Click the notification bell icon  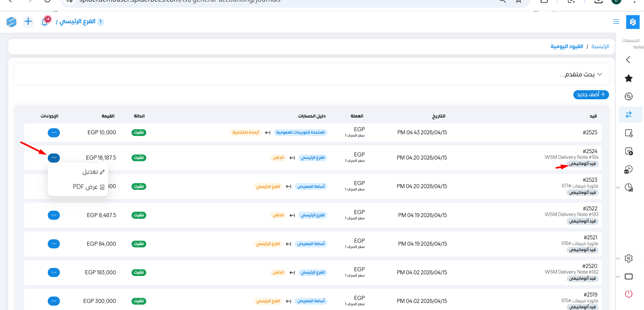click(45, 22)
